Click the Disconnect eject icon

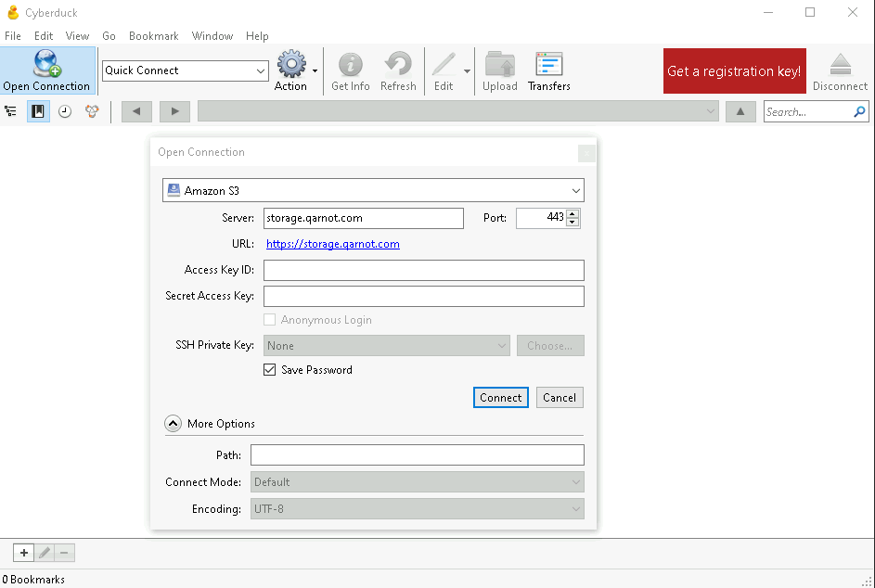[840, 64]
